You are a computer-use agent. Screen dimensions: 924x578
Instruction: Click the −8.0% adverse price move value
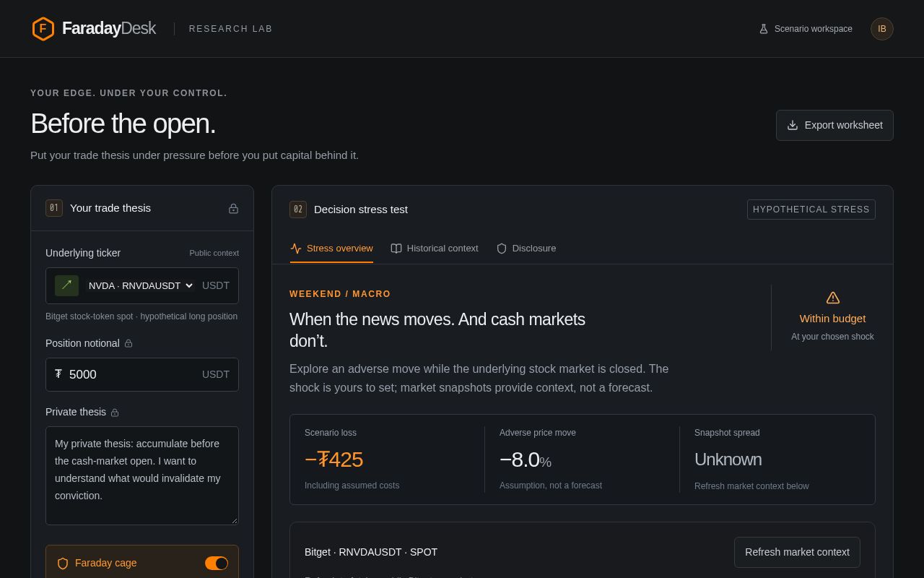[526, 460]
